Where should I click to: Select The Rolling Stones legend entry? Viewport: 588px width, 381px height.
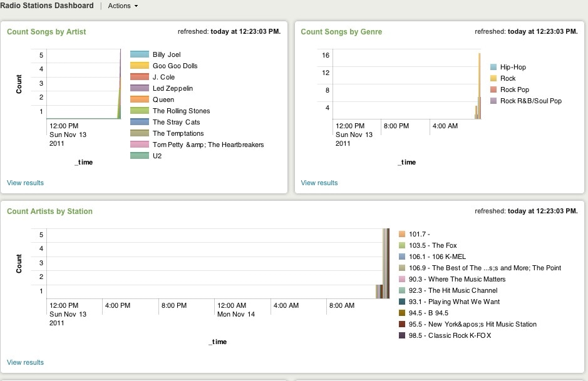point(181,111)
